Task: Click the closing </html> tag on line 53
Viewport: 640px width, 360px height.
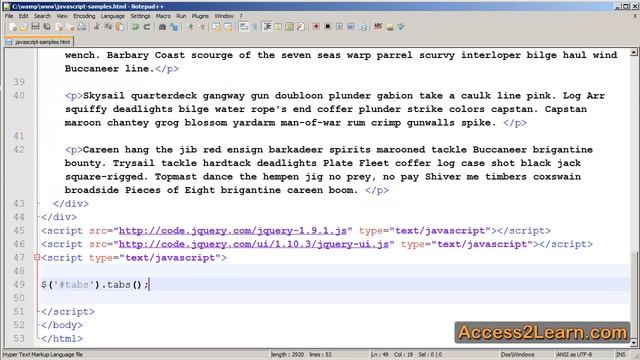Action: (x=62, y=338)
